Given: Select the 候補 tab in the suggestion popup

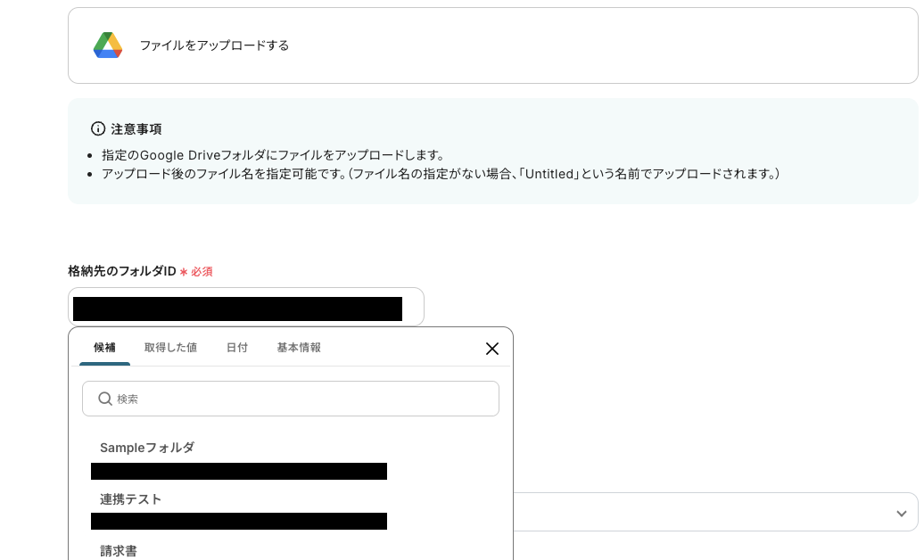Looking at the screenshot, I should pos(104,348).
